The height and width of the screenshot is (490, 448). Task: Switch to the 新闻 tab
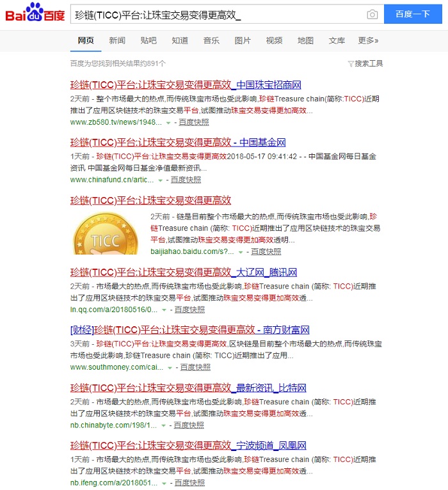coord(117,41)
